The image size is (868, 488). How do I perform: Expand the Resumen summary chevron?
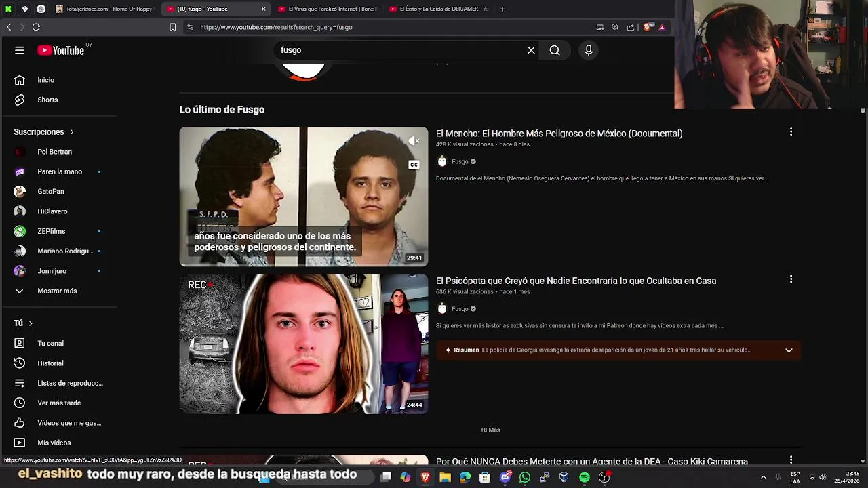click(x=789, y=350)
